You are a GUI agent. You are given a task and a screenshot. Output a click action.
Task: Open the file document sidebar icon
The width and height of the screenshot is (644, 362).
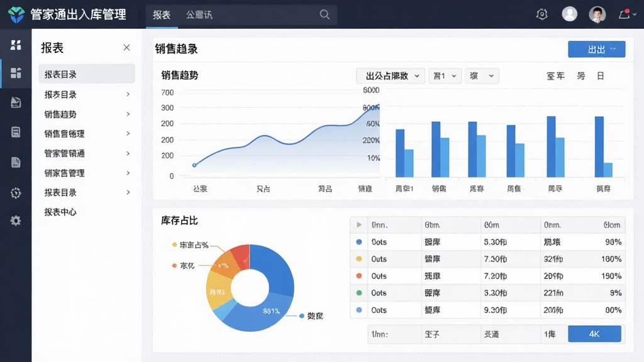[16, 162]
